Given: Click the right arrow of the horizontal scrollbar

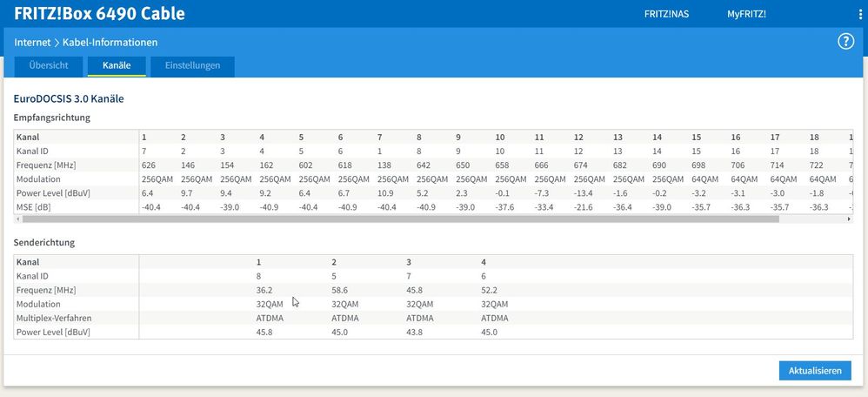Looking at the screenshot, I should coord(849,219).
